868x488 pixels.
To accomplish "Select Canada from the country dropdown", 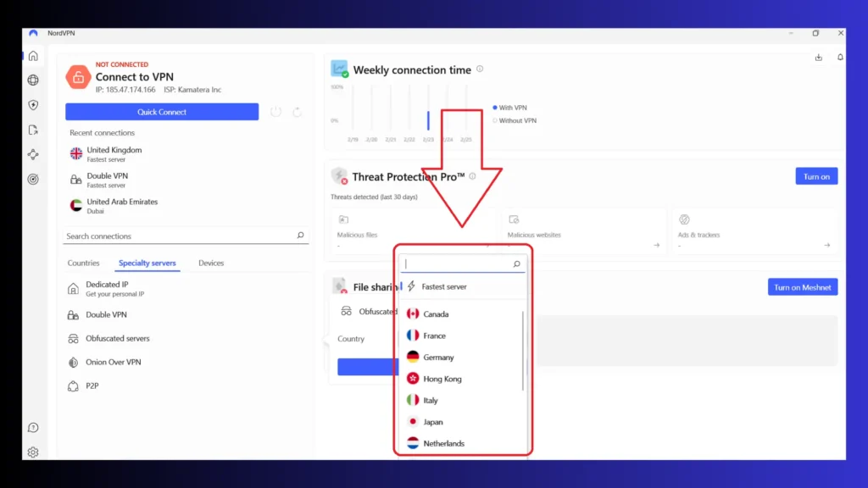I will click(461, 313).
